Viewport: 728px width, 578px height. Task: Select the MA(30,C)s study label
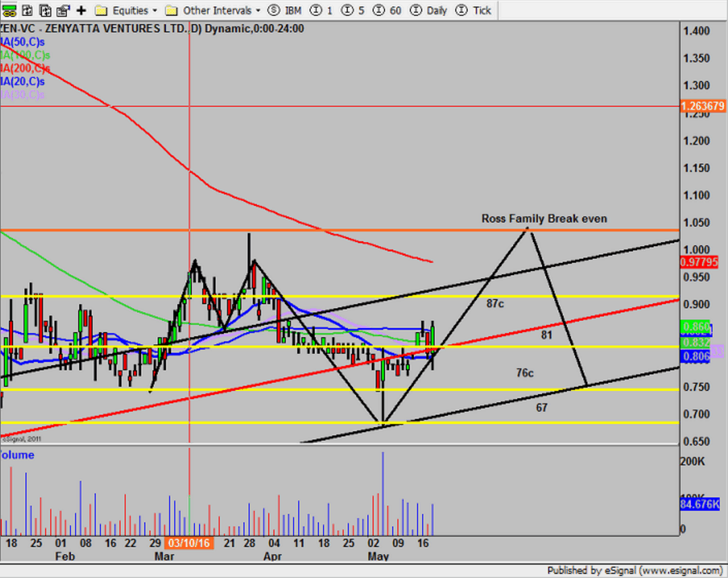pyautogui.click(x=22, y=94)
